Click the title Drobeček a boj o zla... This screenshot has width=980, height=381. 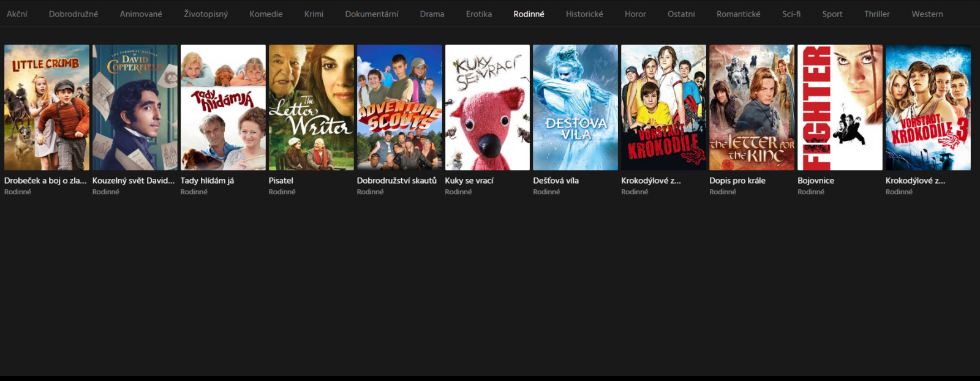45,181
